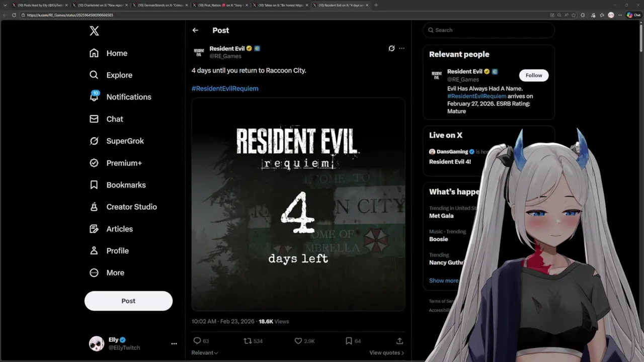The height and width of the screenshot is (362, 644).
Task: Like the post with 2.9K likes
Action: pos(298,341)
